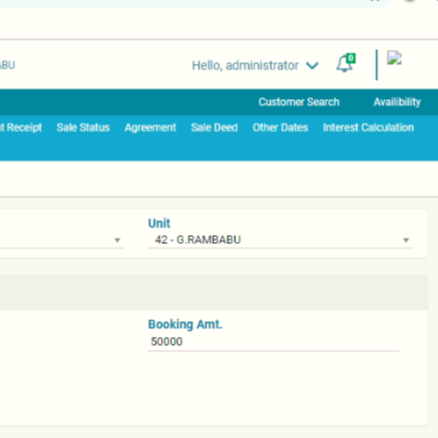Go to the Interest Calculation tab
This screenshot has width=438, height=438.
point(368,128)
